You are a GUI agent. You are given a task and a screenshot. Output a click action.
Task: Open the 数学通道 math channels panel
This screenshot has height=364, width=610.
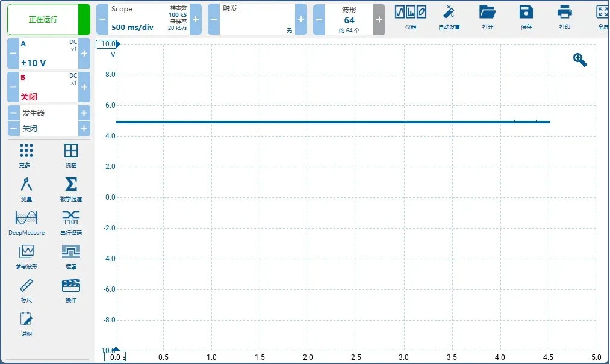click(x=70, y=188)
